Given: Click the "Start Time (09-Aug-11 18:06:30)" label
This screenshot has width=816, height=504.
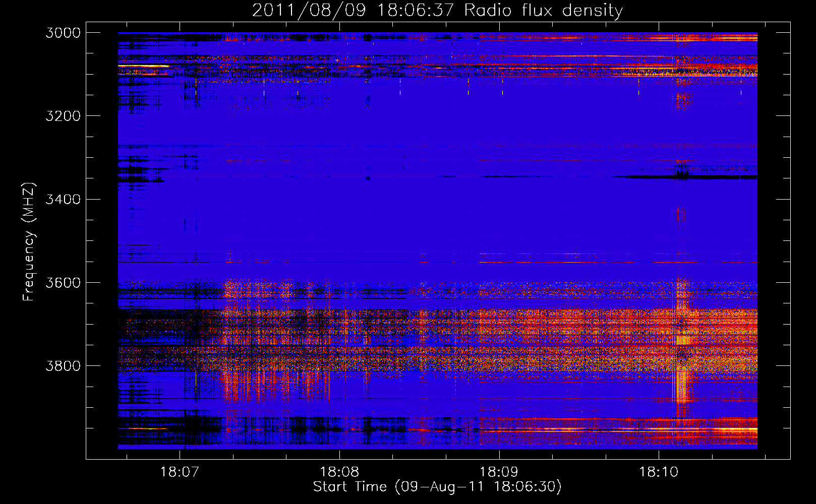Looking at the screenshot, I should point(437,487).
